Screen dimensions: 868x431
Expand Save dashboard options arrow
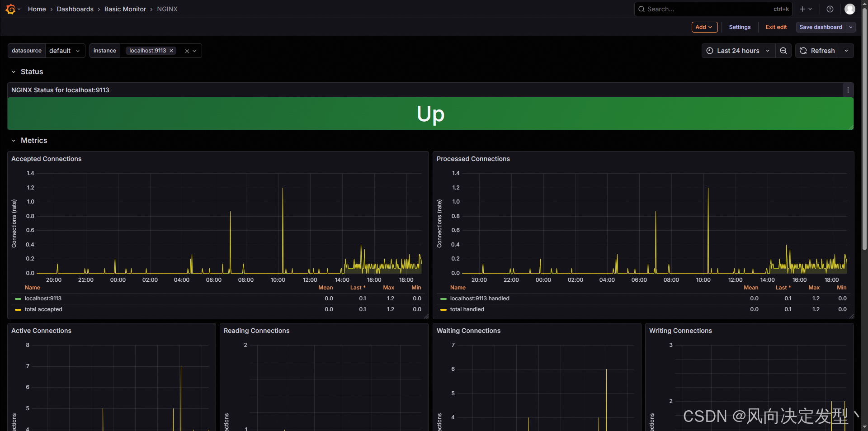tap(851, 27)
